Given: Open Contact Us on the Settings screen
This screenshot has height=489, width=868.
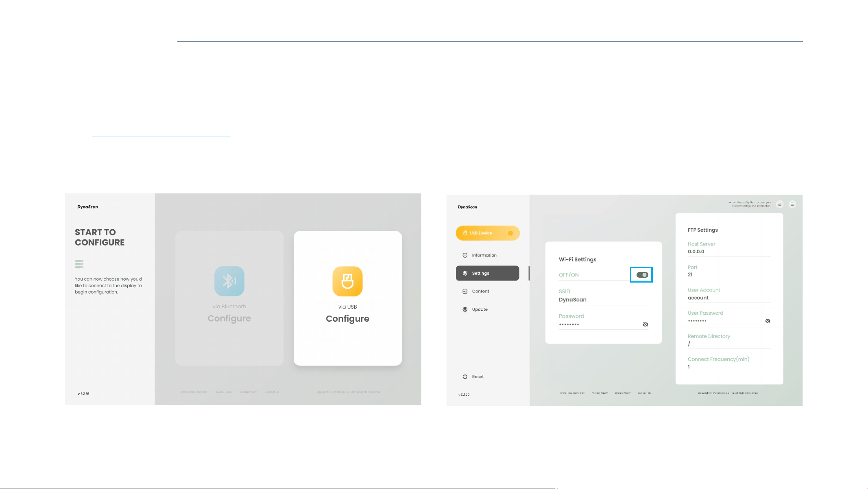Looking at the screenshot, I should pos(644,393).
